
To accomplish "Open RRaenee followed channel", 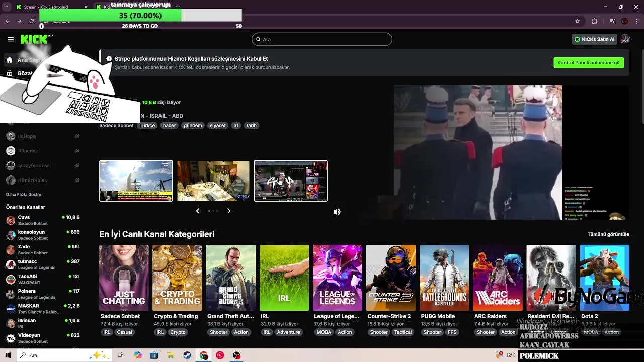I will [43, 151].
